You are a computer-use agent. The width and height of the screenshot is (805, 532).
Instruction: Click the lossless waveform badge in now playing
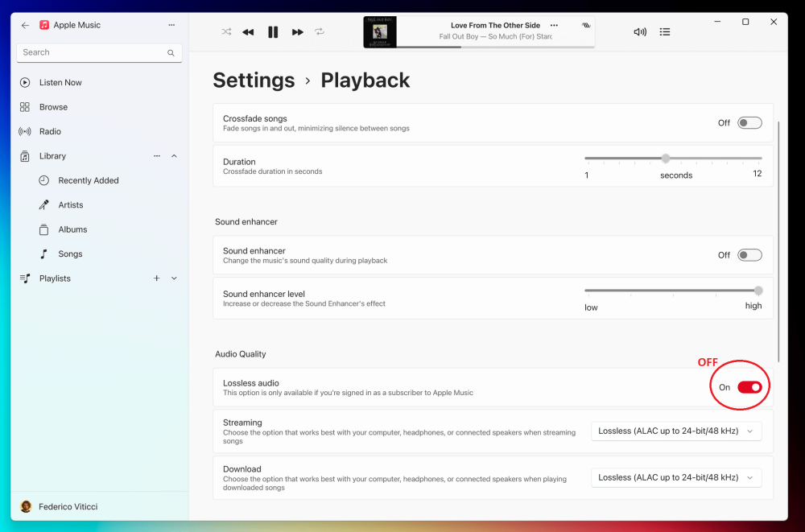(x=586, y=25)
